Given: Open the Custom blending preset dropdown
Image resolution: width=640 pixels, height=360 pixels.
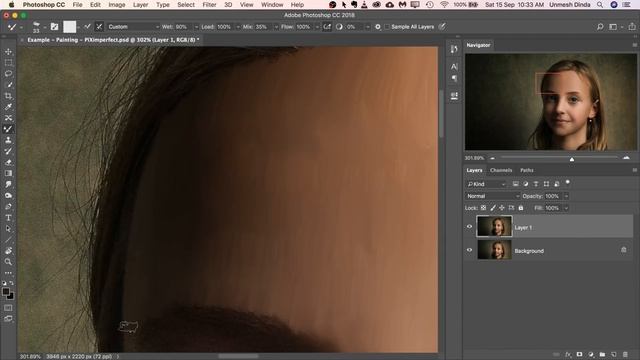Looking at the screenshot, I should click(133, 27).
